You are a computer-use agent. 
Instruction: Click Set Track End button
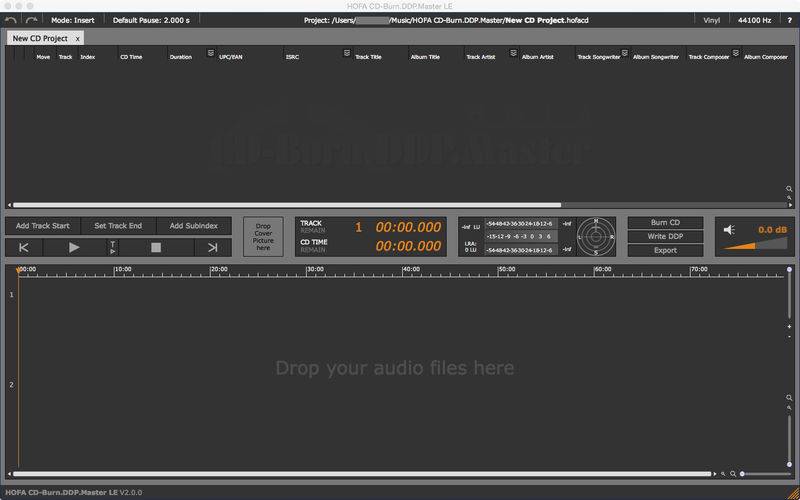click(x=118, y=226)
